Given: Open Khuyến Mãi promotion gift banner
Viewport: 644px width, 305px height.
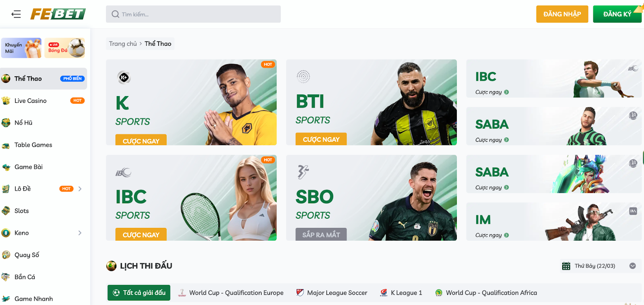Looking at the screenshot, I should 21,48.
